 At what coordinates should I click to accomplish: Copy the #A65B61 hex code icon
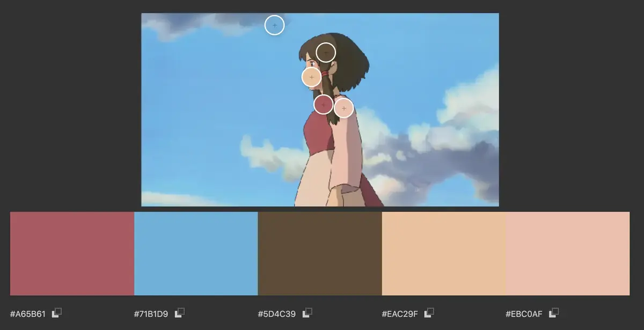[x=57, y=312]
